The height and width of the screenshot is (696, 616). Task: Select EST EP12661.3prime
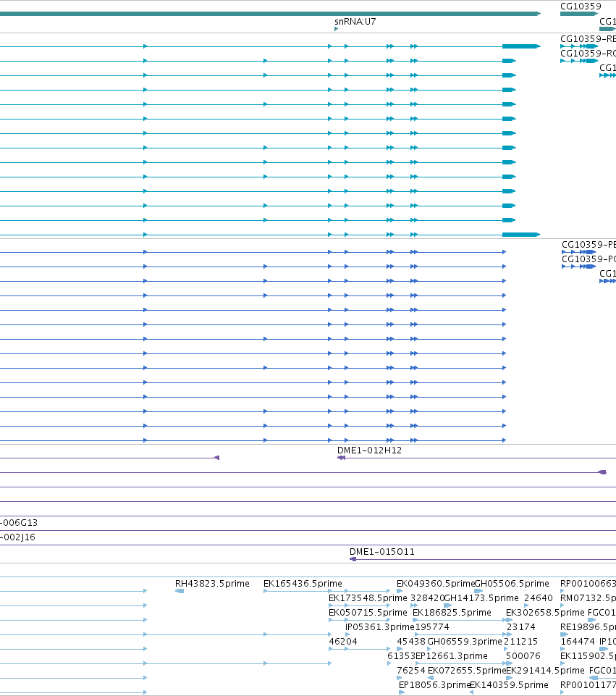coord(452,655)
